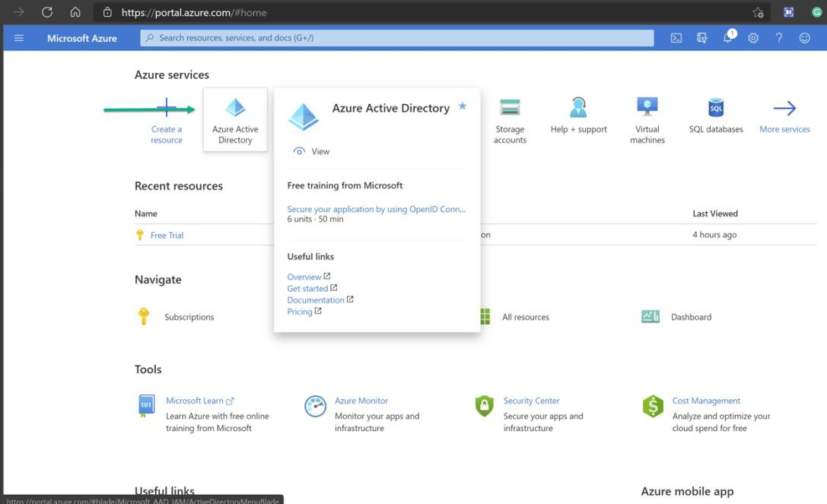This screenshot has height=504, width=827.
Task: Navigate to Dashboard
Action: pos(691,317)
